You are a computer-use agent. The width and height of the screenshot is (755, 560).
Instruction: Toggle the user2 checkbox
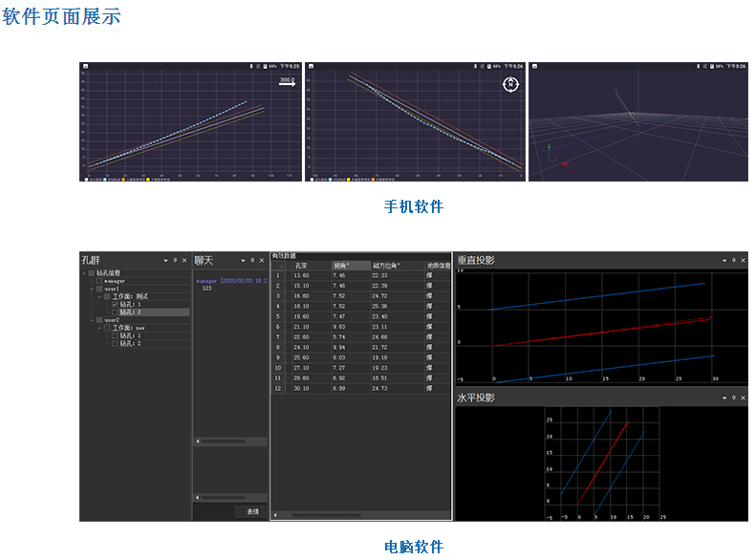(99, 320)
